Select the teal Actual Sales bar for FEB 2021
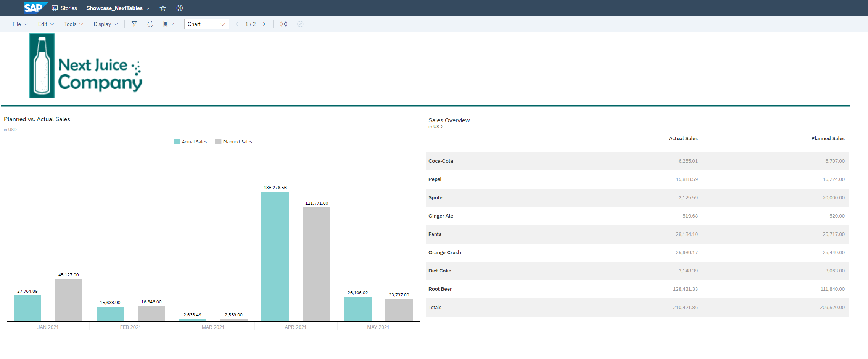The height and width of the screenshot is (359, 868). pyautogui.click(x=110, y=314)
